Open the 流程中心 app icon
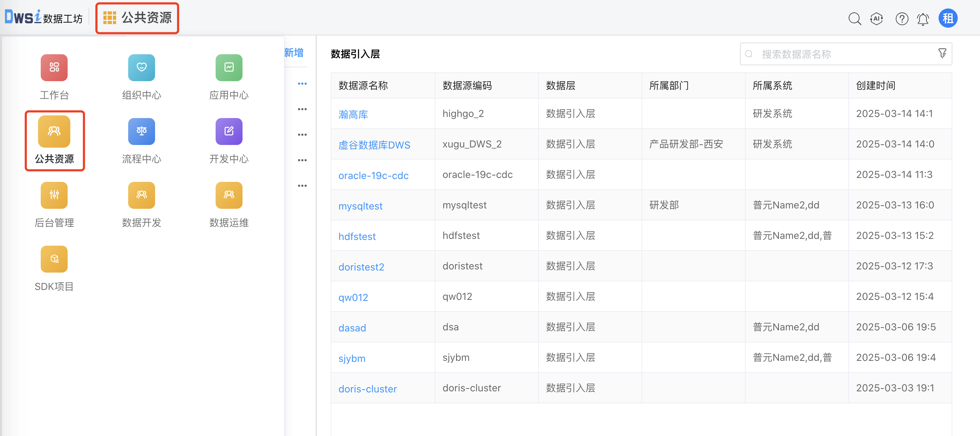Screen dimensions: 980x436 pyautogui.click(x=141, y=132)
